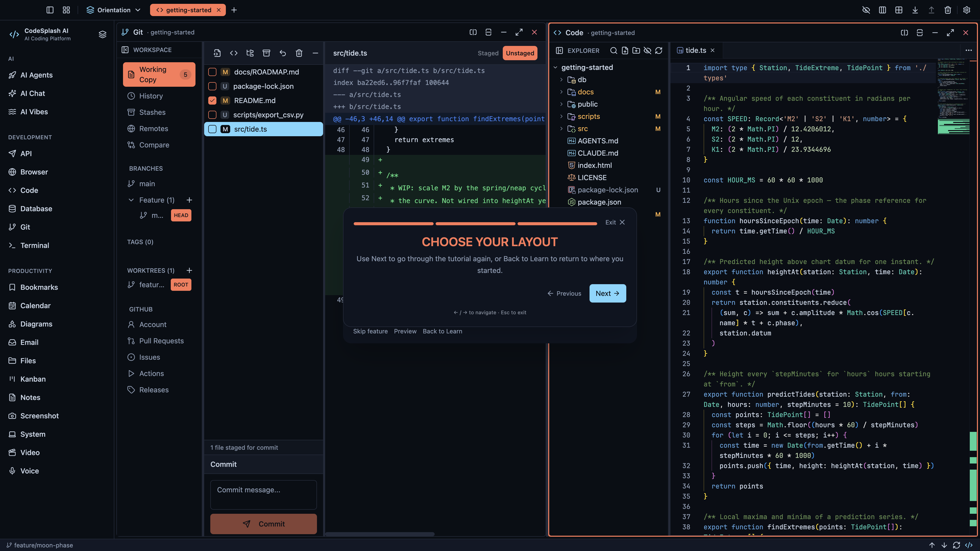Click the stacked rows icon in Code panel header
The width and height of the screenshot is (980, 551).
[920, 33]
